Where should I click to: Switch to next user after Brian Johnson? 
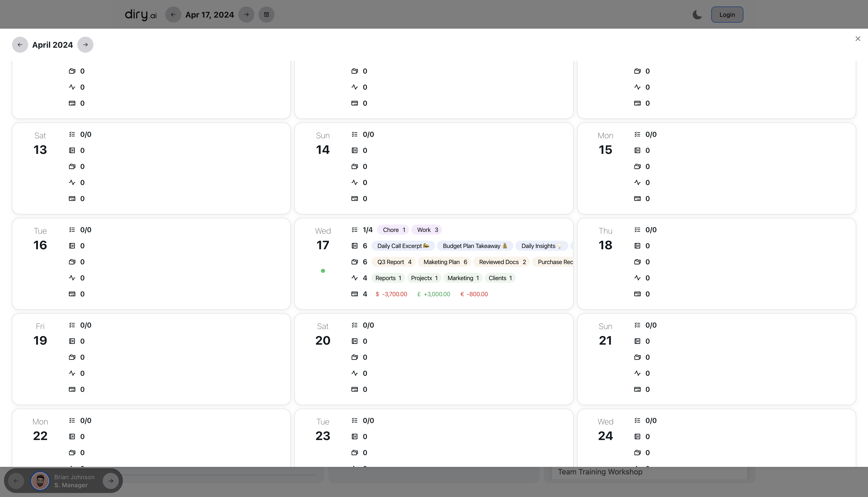pyautogui.click(x=111, y=481)
